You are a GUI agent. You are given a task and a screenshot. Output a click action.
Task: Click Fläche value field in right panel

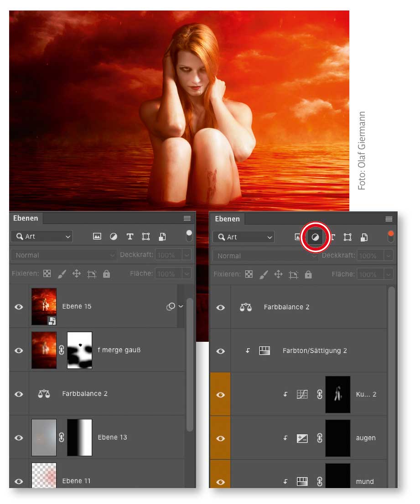[370, 274]
